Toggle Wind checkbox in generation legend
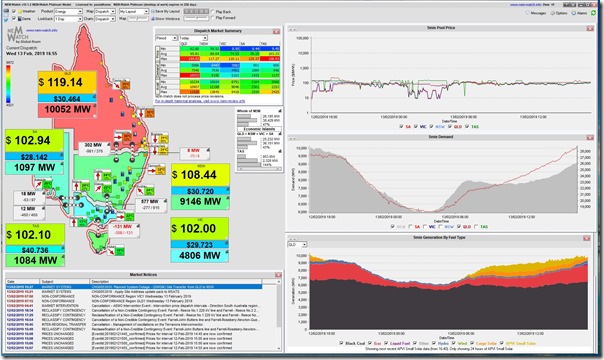Viewport: 604px width, 360px height. (453, 343)
